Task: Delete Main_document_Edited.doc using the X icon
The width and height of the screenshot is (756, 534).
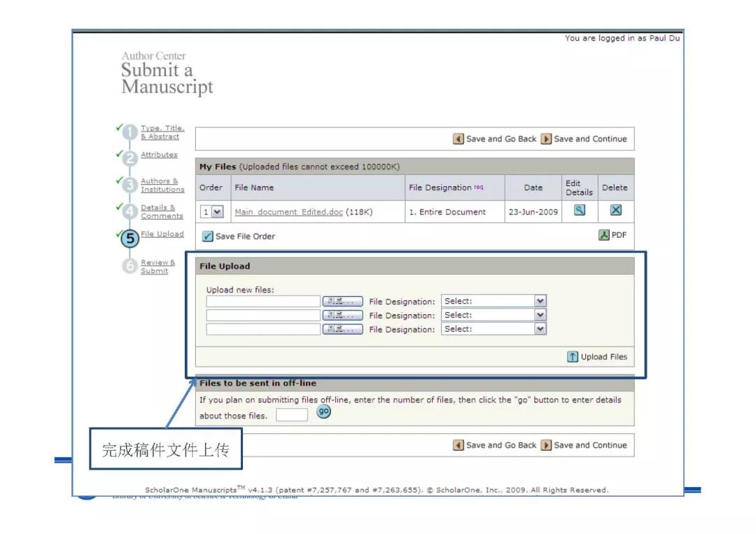Action: [x=616, y=210]
